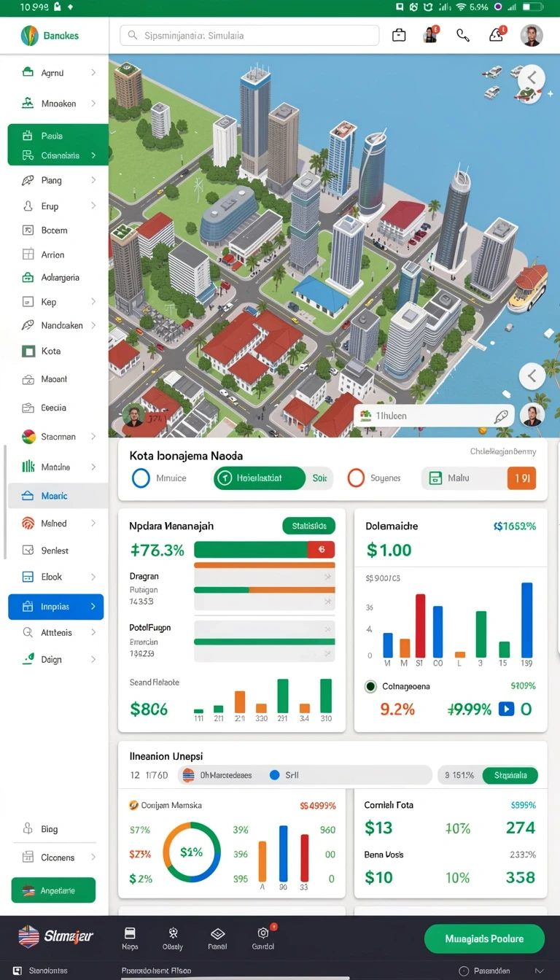
Task: Open the status bar dropdown arrow
Action: click(x=539, y=971)
